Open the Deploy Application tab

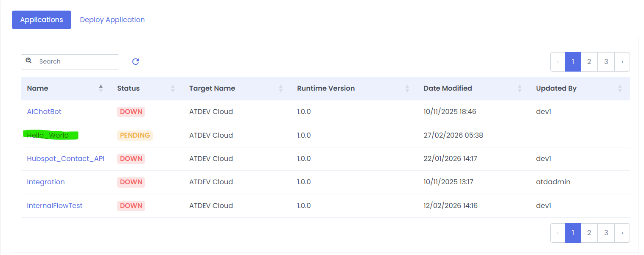pos(112,20)
